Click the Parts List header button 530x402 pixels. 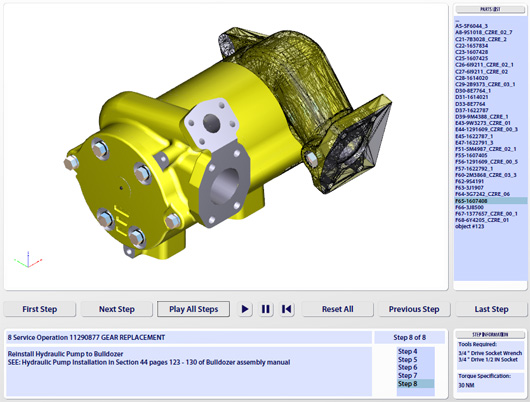490,9
